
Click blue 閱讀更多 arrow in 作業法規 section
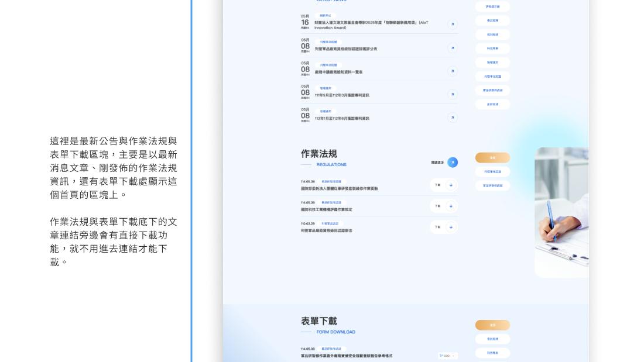(453, 163)
